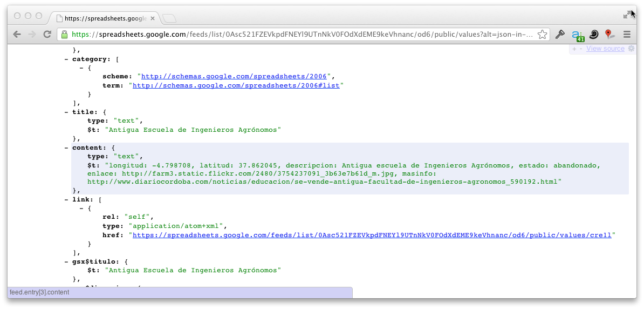Click the URL address bar
644x309 pixels.
tap(302, 35)
